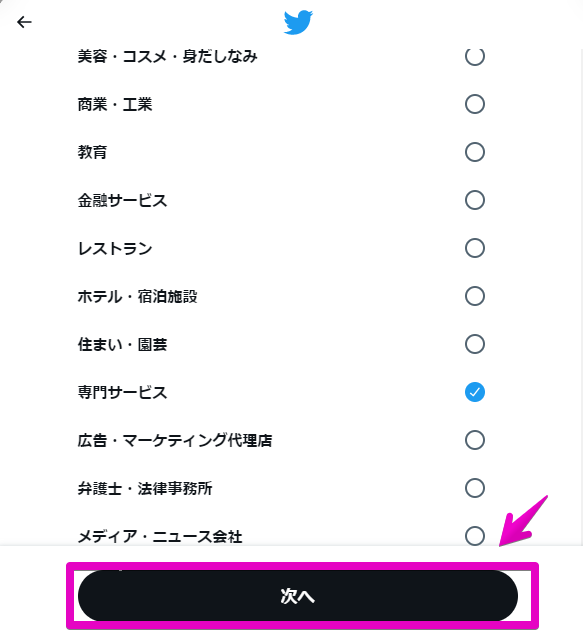Click the 次へ button
Image resolution: width=583 pixels, height=634 pixels.
coord(298,596)
